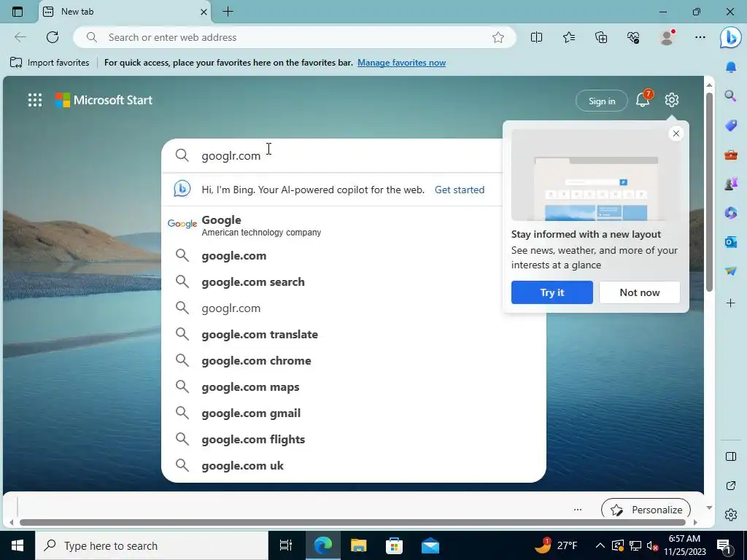747x560 pixels.
Task: Select google.com maps suggestion
Action: click(x=354, y=386)
